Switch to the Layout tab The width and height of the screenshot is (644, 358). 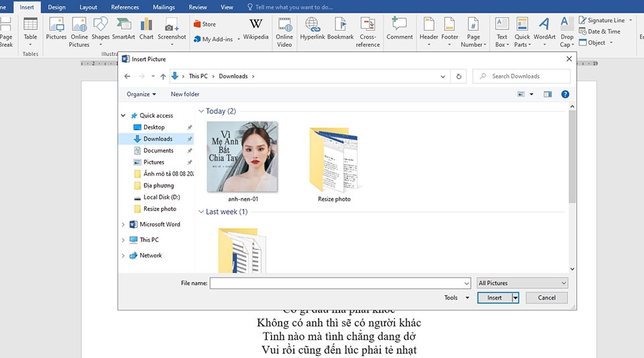(x=89, y=7)
